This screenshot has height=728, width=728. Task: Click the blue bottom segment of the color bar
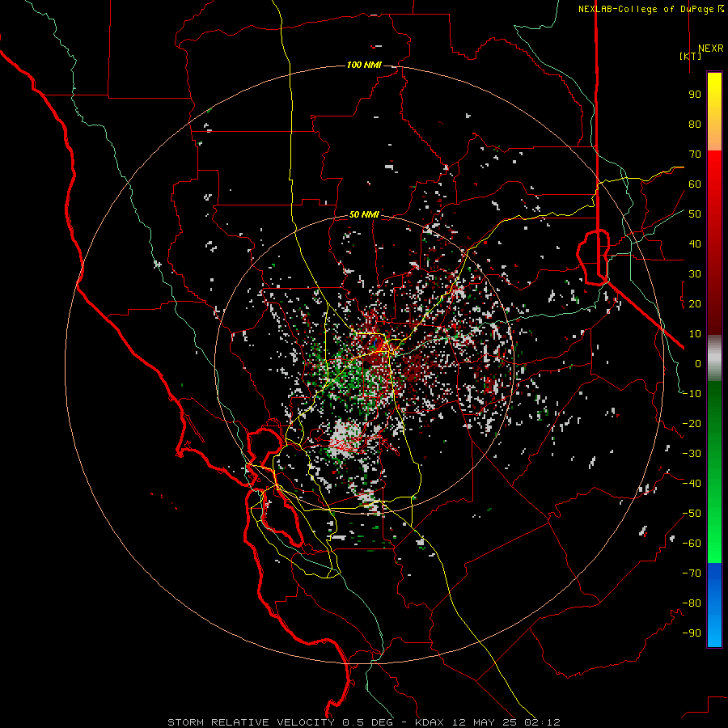point(714,605)
